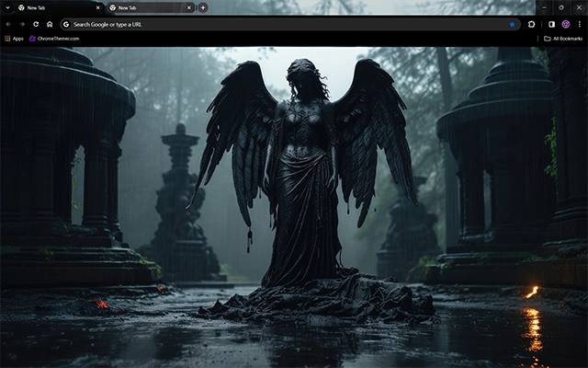Bookmark this tab with star icon
This screenshot has width=588, height=368.
[513, 25]
